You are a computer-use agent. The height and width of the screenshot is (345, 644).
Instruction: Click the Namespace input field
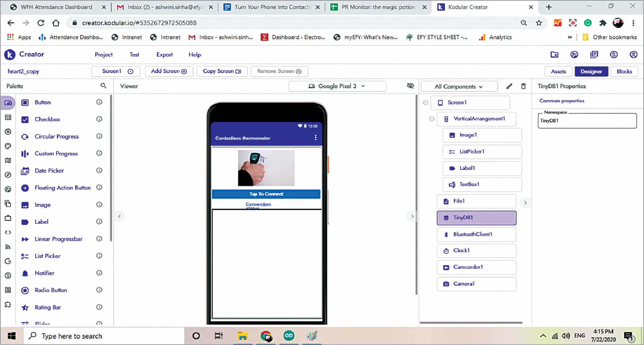pos(587,121)
